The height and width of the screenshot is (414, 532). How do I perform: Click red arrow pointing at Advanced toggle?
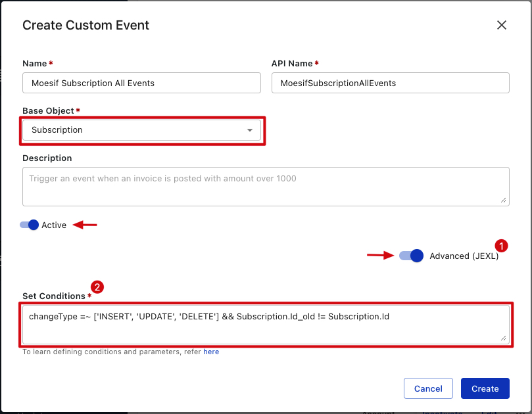coord(379,256)
